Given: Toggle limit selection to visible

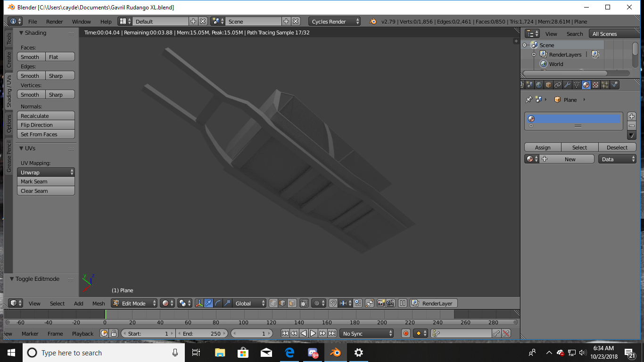Looking at the screenshot, I should point(304,303).
